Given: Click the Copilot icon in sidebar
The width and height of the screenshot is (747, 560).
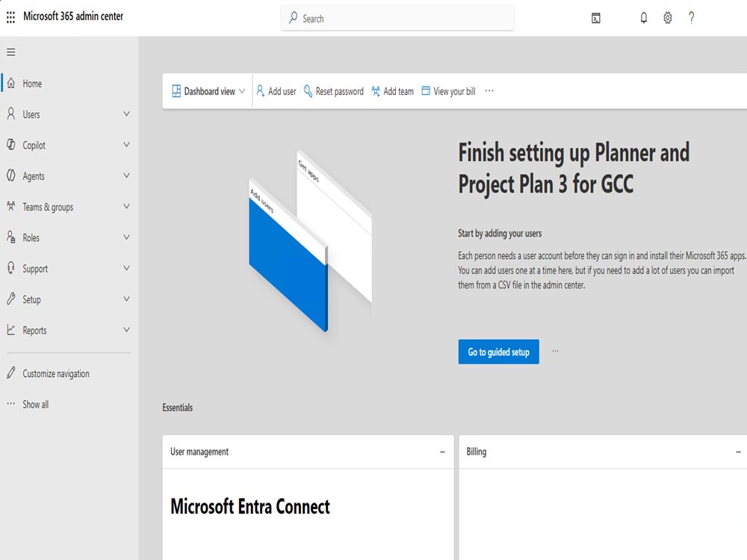Looking at the screenshot, I should [x=11, y=144].
